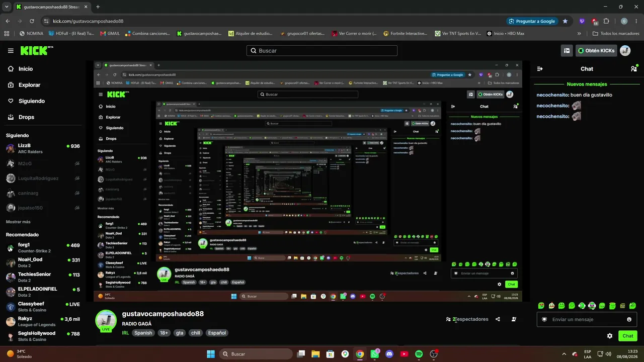Open SegisHollywood recommended channel

tap(43, 336)
